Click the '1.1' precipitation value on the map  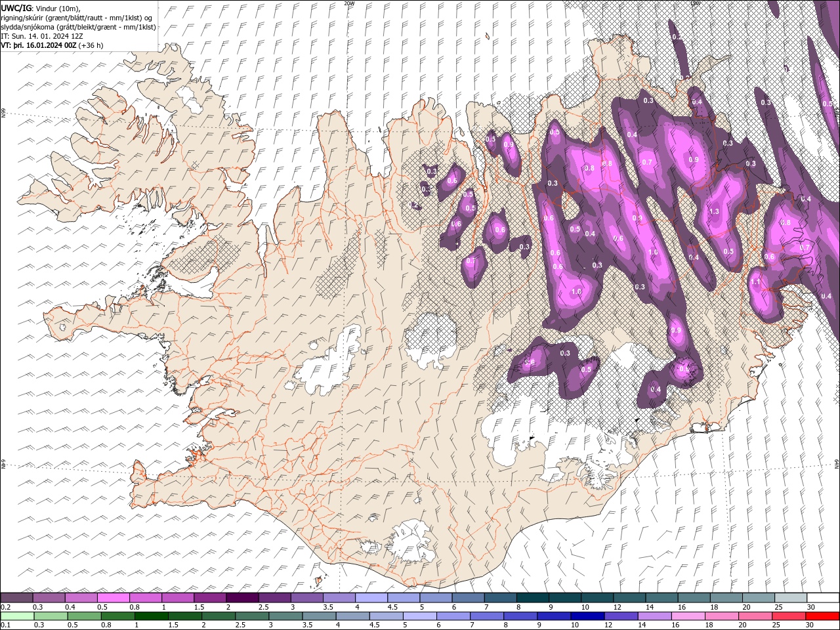click(755, 282)
